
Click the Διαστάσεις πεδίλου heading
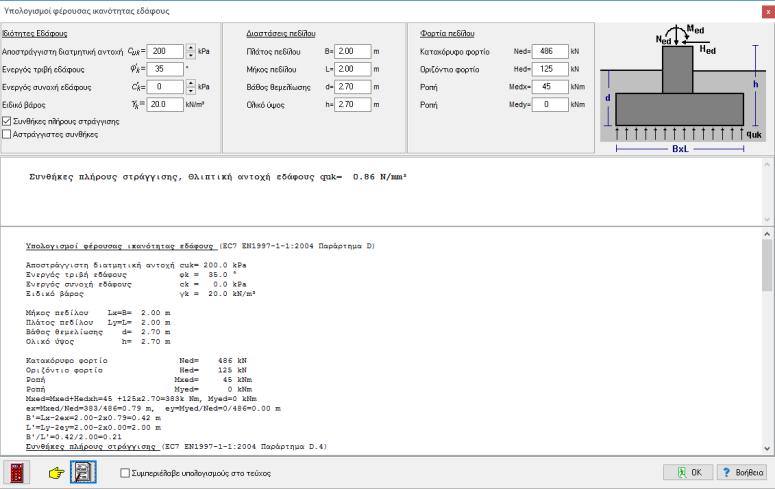281,34
